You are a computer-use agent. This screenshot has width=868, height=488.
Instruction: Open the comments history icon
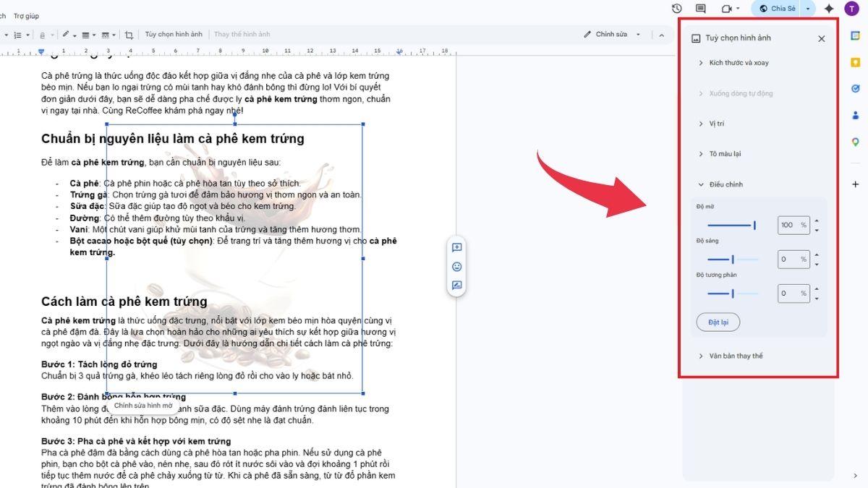coord(701,9)
